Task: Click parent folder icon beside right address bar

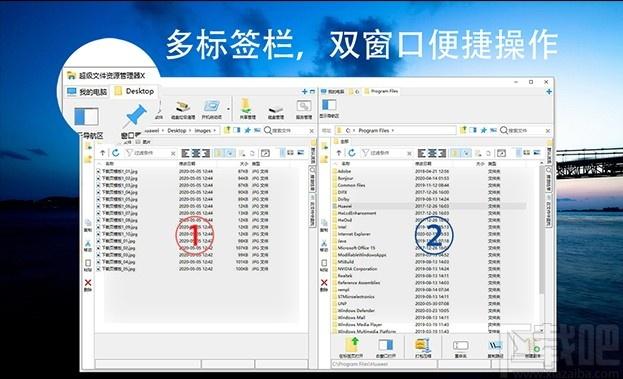Action: (463, 130)
